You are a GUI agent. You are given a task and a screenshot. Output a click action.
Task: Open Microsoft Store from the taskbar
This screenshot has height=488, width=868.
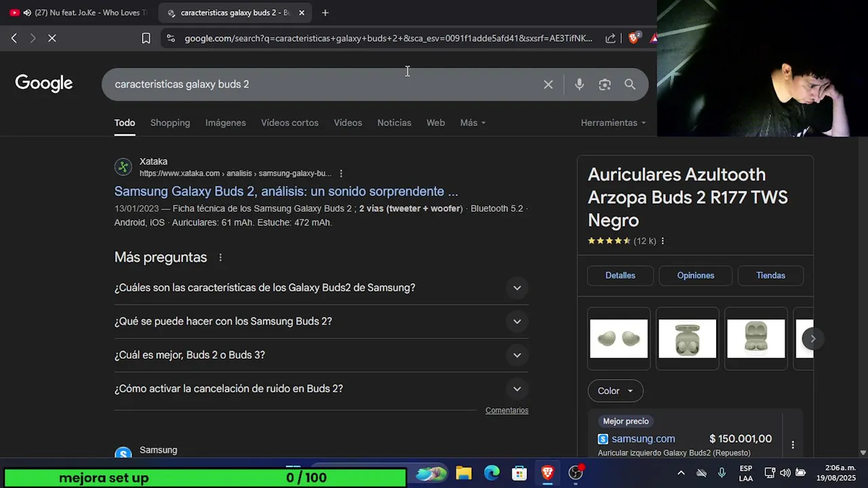click(x=519, y=473)
